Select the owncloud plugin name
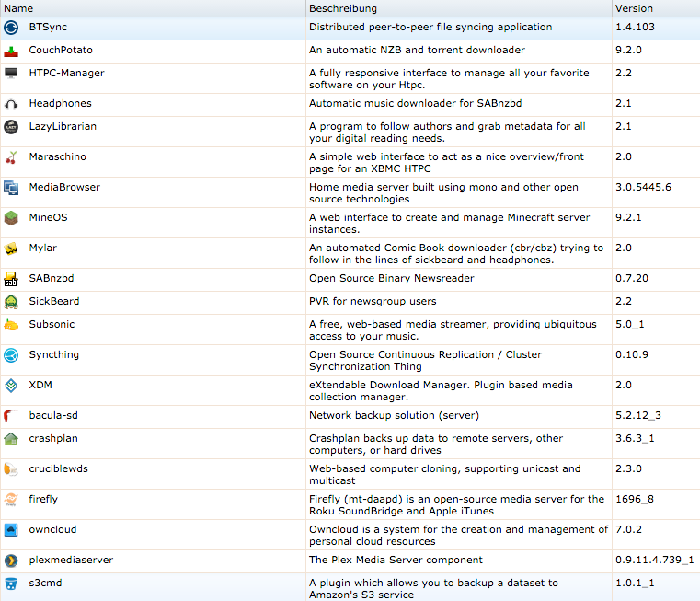The image size is (700, 601). click(x=52, y=529)
